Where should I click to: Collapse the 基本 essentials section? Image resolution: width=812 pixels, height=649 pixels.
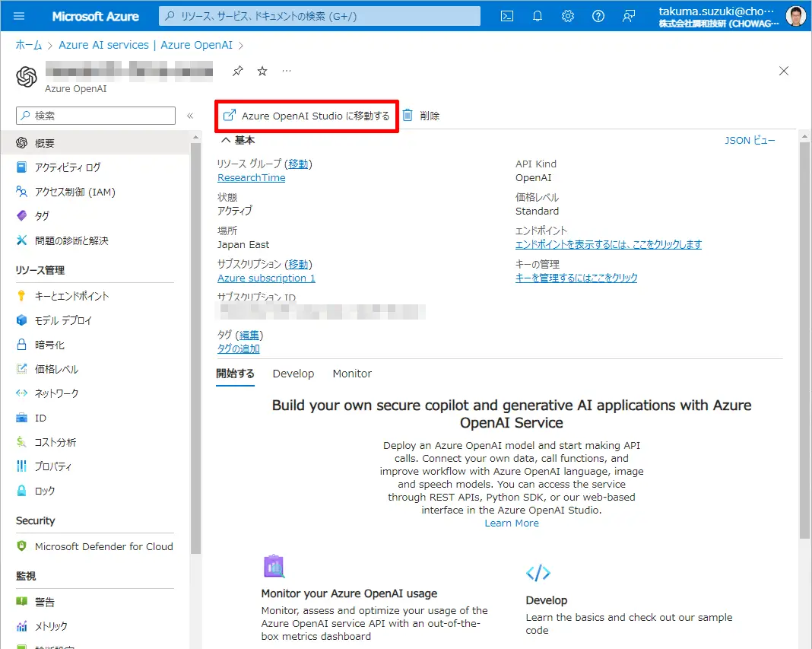click(x=226, y=140)
